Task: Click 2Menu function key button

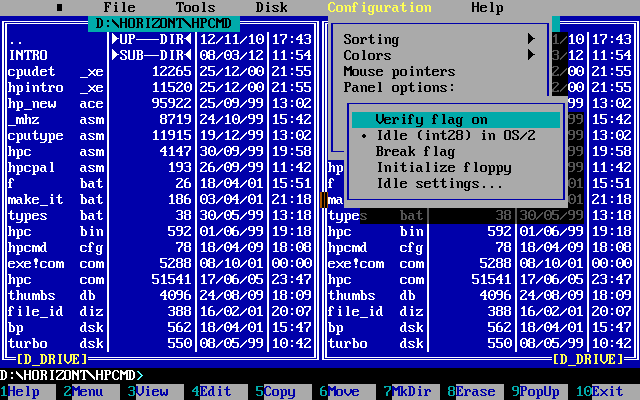Action: 92,392
